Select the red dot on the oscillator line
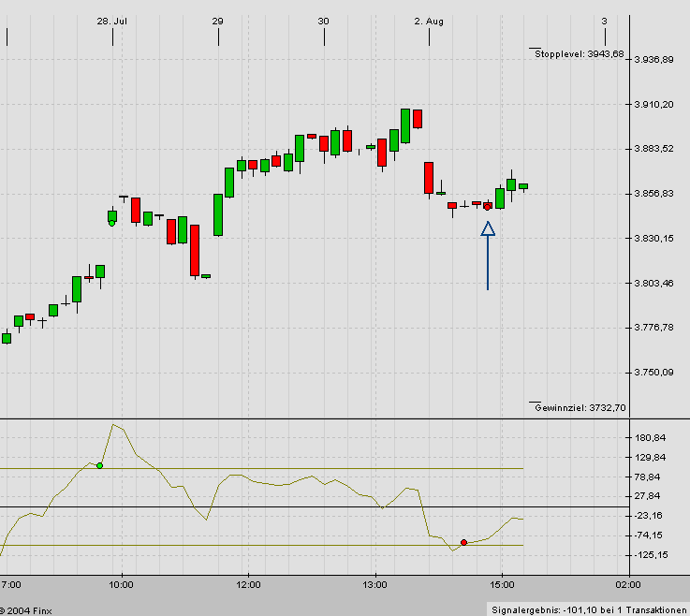The height and width of the screenshot is (616, 690). (463, 542)
